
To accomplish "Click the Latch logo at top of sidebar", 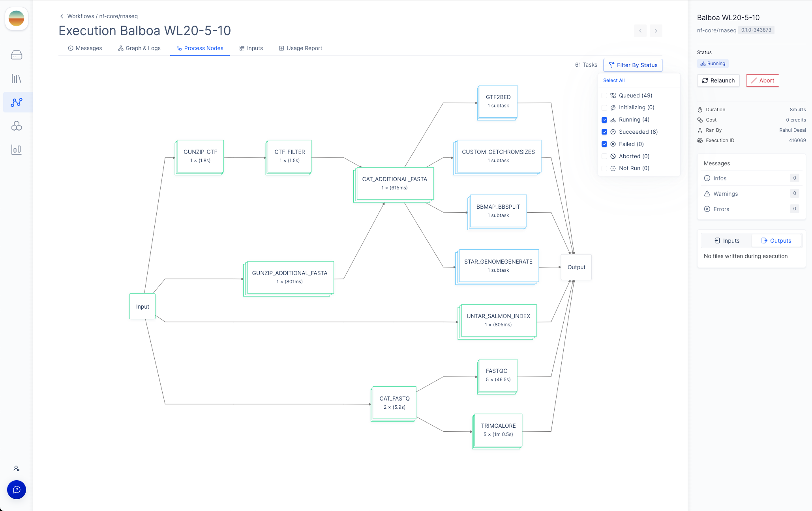I will (x=17, y=18).
